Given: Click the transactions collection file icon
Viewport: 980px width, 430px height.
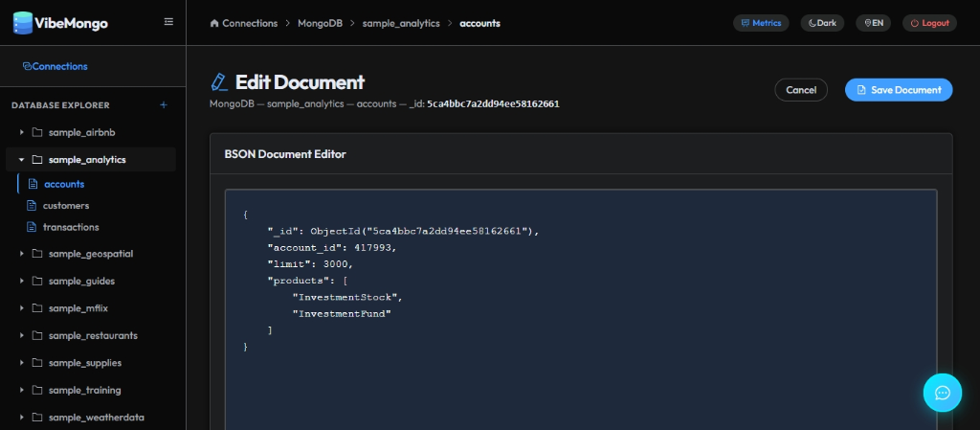Looking at the screenshot, I should [32, 227].
